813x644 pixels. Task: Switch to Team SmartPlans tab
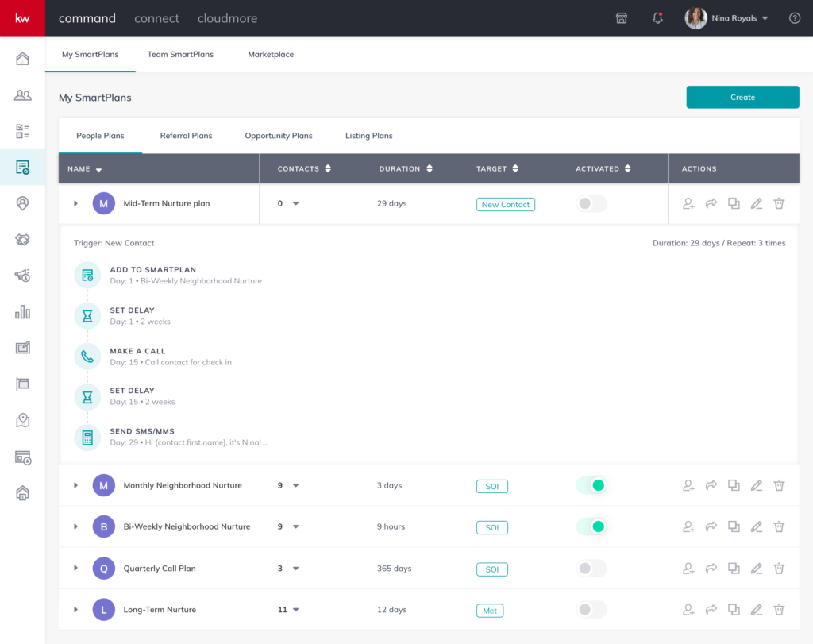(x=180, y=55)
